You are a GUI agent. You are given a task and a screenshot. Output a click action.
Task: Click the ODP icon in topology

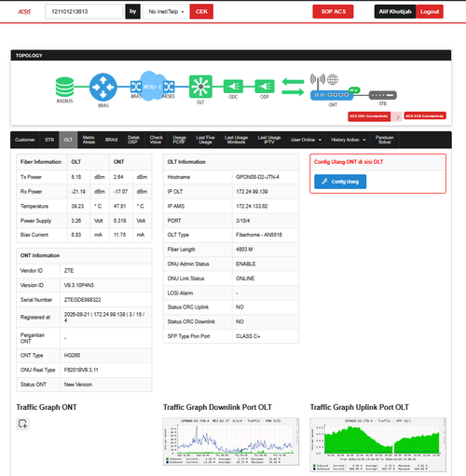[265, 87]
